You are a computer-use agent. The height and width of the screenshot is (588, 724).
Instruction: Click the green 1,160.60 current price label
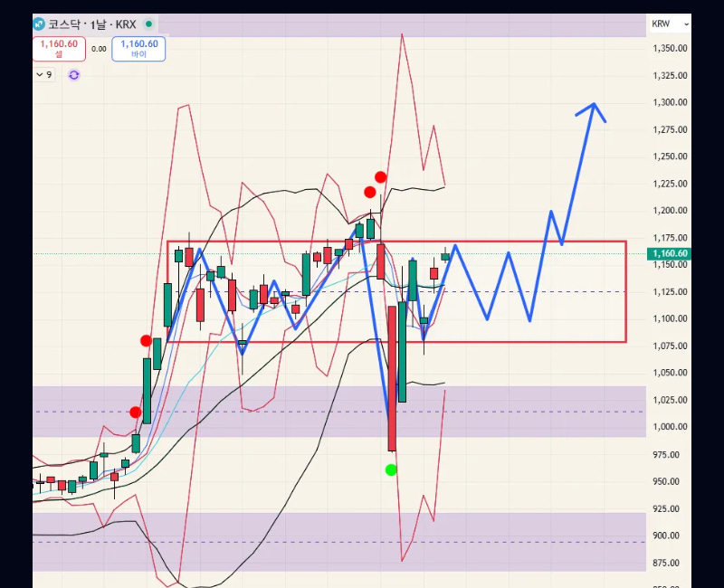point(670,253)
